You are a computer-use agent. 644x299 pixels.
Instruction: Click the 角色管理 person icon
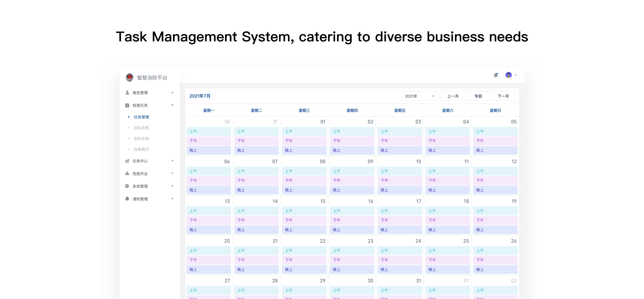[127, 92]
